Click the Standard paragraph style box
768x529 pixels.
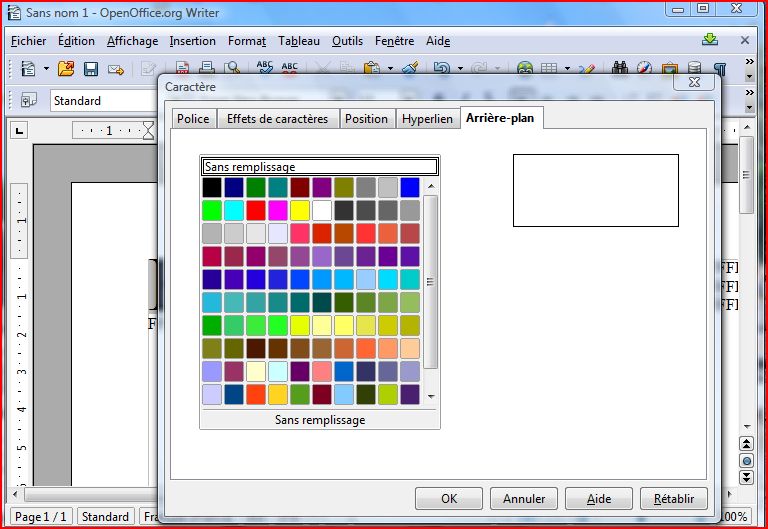104,101
